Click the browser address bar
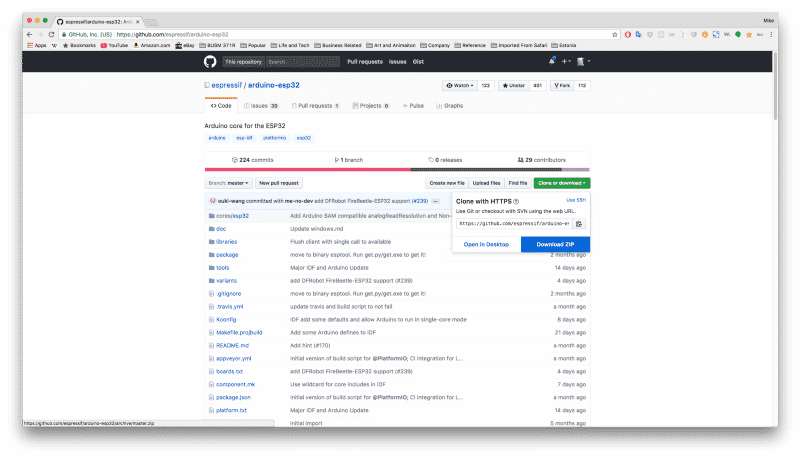Viewport: 800px width, 458px height. [x=337, y=35]
